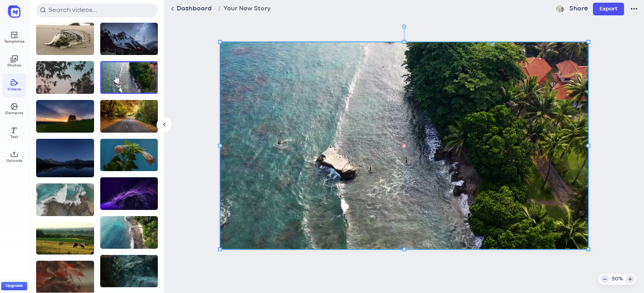
Task: Click the Upgrade button
Action: pos(14,286)
